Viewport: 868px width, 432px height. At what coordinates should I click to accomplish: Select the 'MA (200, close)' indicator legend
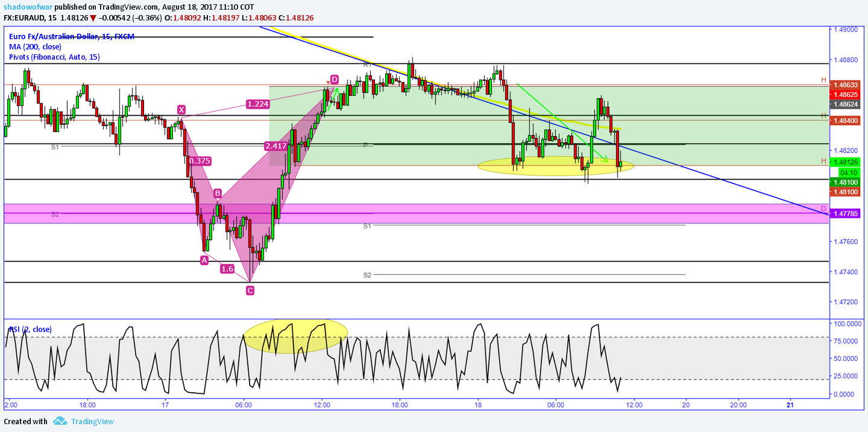[x=35, y=46]
